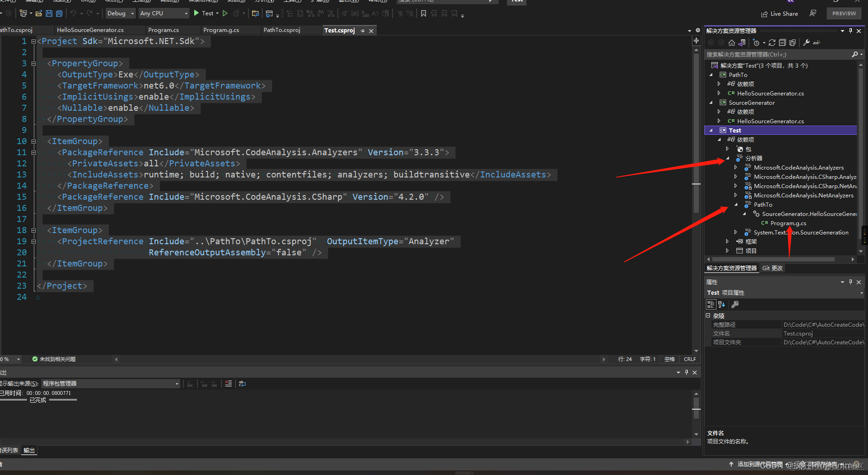
Task: Toggle auto-hide pin on the Properties panel
Action: 850,282
